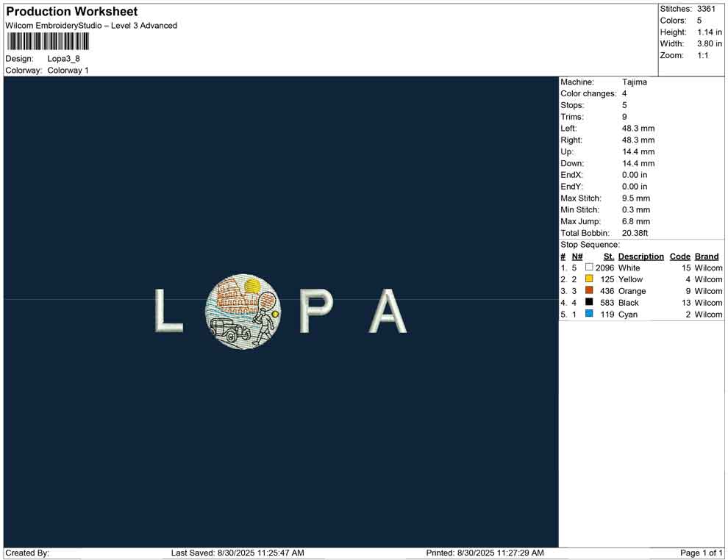
Task: Click the yellow sun in the emblem
Action: click(x=252, y=287)
